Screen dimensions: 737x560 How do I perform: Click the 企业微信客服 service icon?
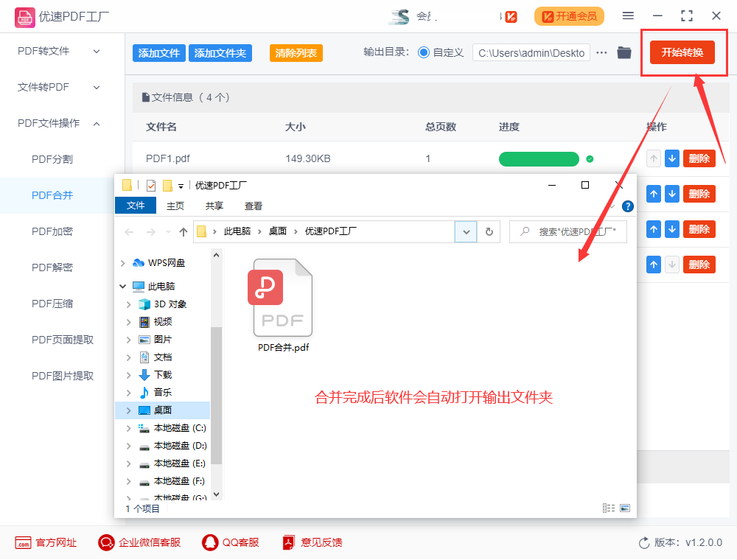pos(105,542)
